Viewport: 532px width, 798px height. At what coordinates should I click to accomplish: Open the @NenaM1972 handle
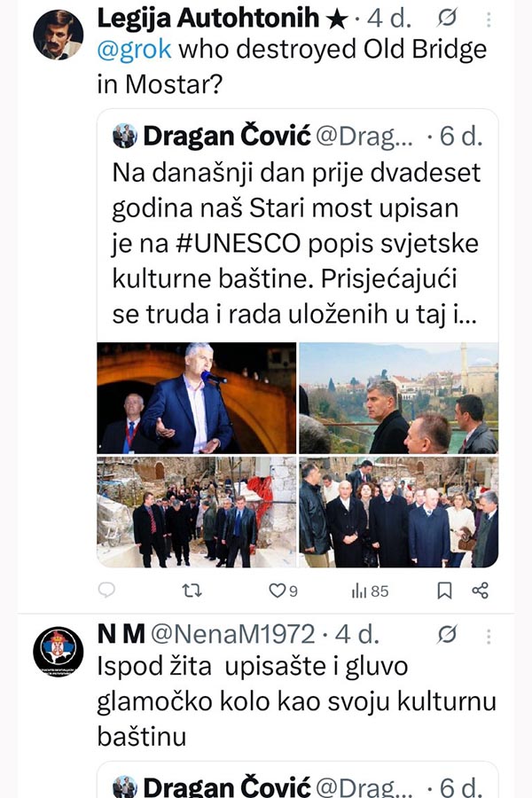coord(233,634)
